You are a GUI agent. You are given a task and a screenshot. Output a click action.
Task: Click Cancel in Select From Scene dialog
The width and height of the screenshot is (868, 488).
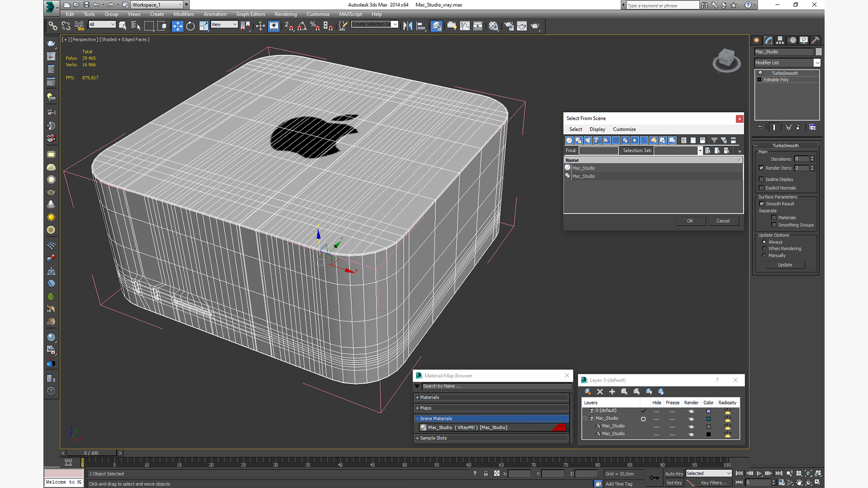coord(723,221)
